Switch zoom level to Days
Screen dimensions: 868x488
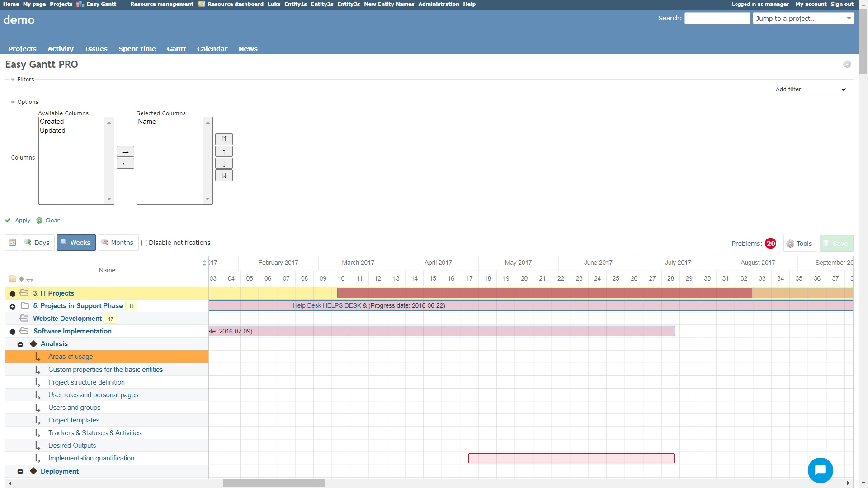pyautogui.click(x=38, y=243)
